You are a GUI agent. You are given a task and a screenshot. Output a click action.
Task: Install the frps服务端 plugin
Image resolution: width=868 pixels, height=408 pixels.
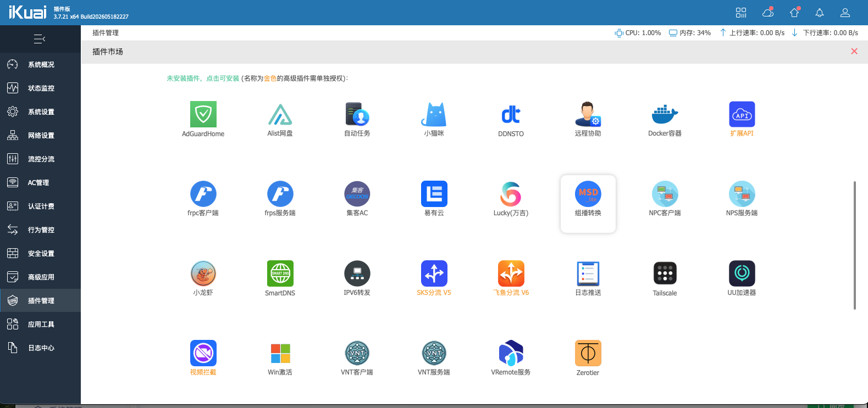coord(280,194)
